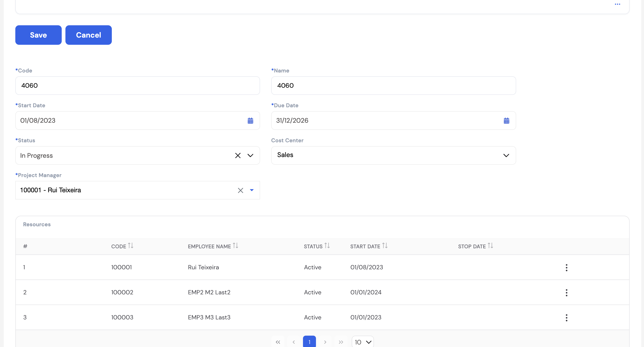
Task: Open row actions menu for EMP3 M3 Last3
Action: tap(567, 318)
